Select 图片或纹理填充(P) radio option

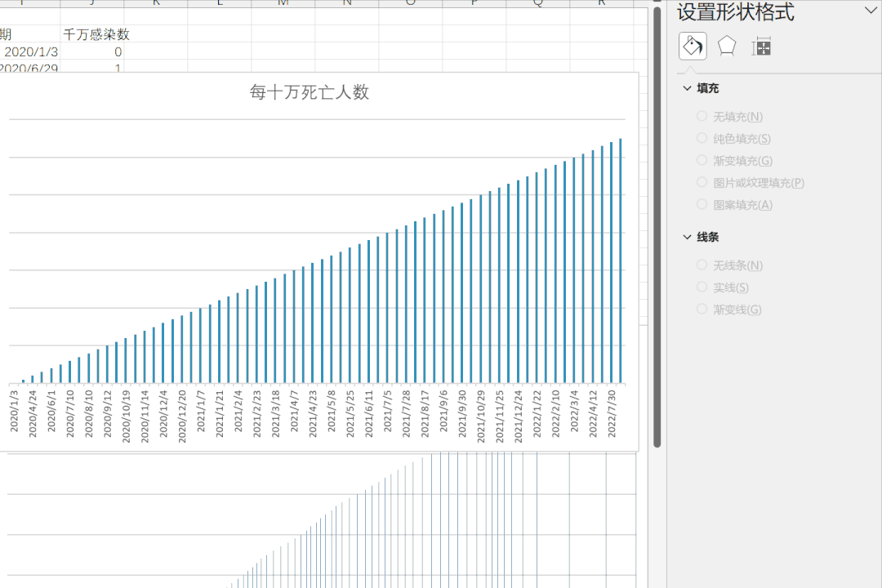[702, 182]
